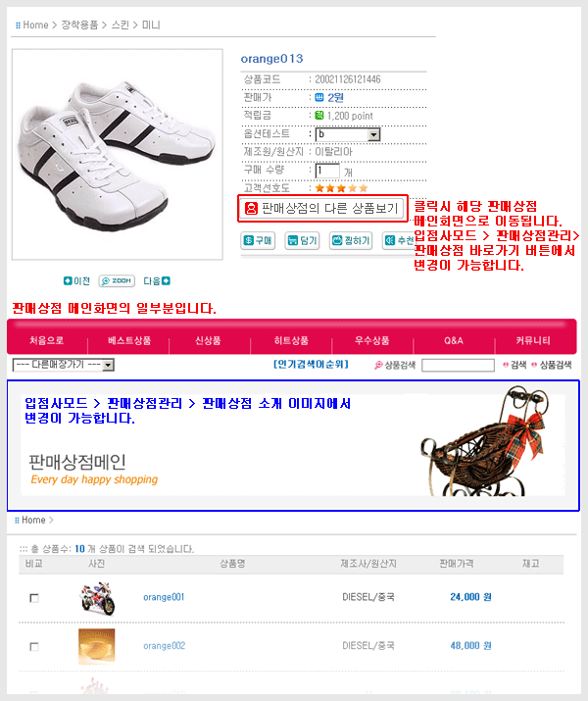The image size is (588, 701).
Task: Go to next image with 다음 arrow
Action: point(157,280)
